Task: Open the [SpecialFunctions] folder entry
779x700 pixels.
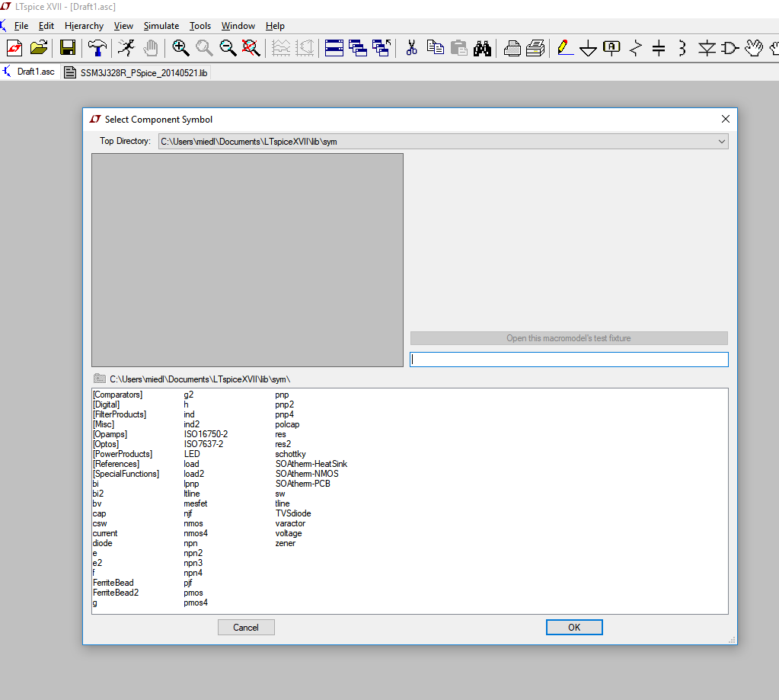Action: click(x=126, y=474)
